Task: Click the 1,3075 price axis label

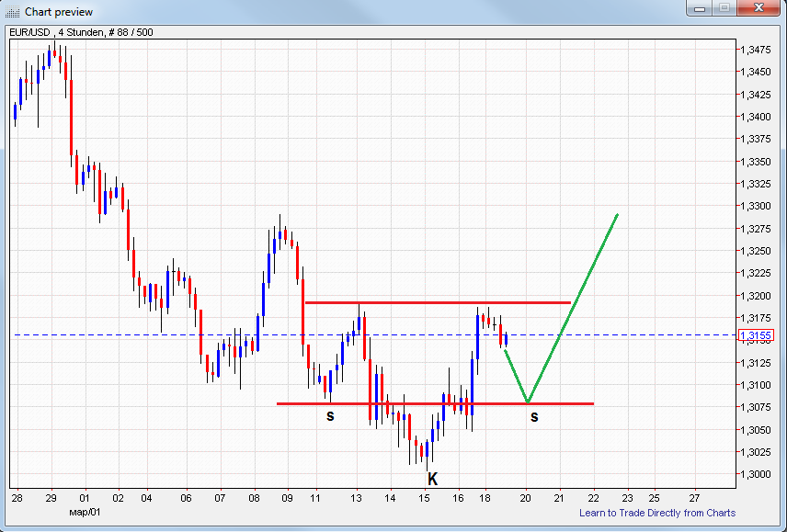Action: click(757, 407)
